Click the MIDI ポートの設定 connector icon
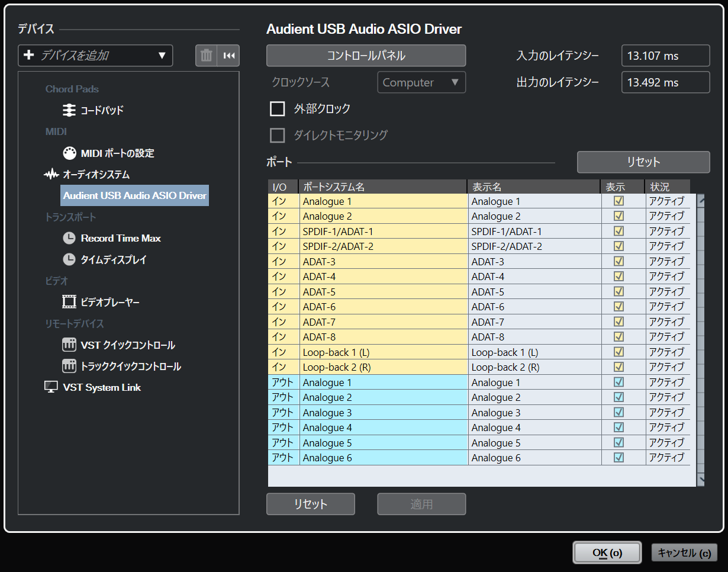Viewport: 728px width, 572px height. 70,153
